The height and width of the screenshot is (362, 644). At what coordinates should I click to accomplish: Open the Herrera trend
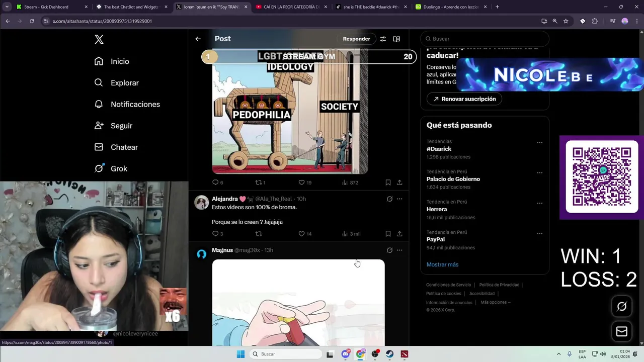click(436, 209)
